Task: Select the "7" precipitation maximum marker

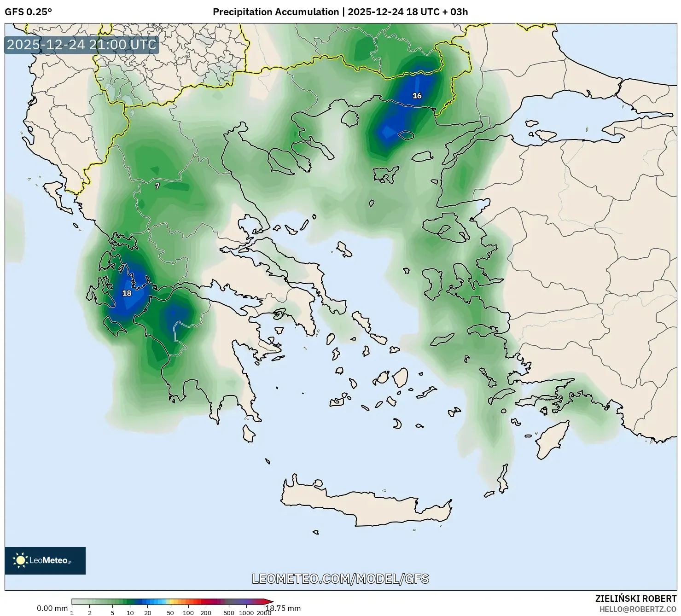Action: 158,186
